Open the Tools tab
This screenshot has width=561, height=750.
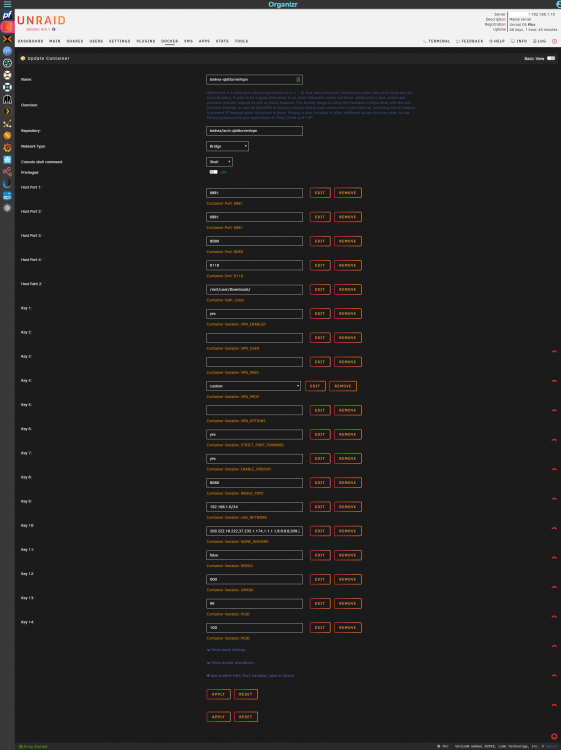(x=242, y=41)
